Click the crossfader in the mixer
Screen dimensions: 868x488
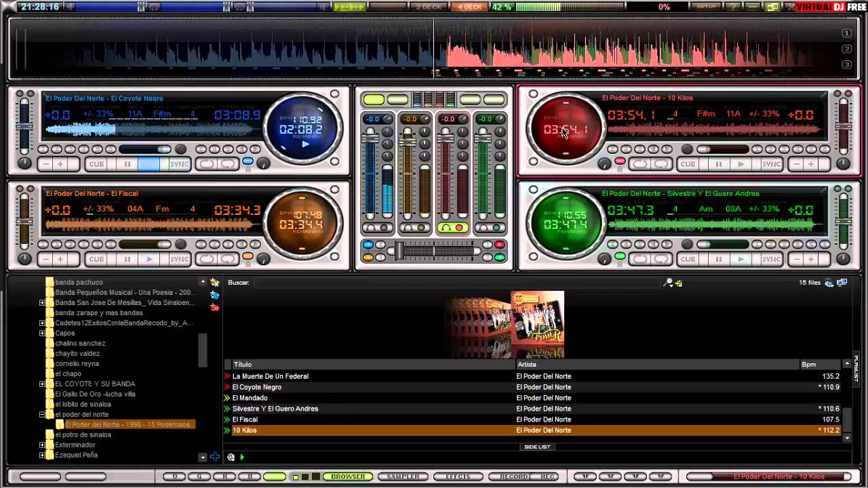coord(434,251)
